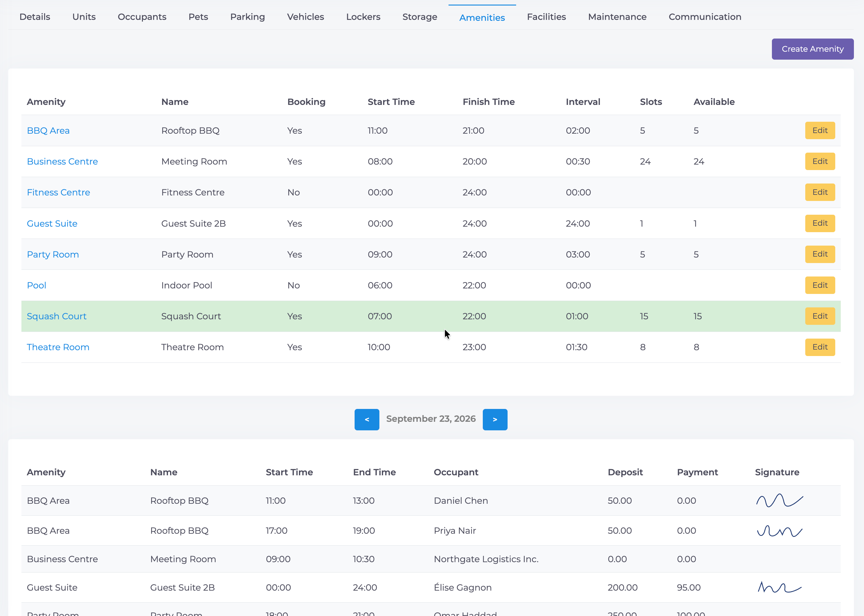Open the Theatre Room amenity link
The image size is (864, 616).
(x=58, y=347)
